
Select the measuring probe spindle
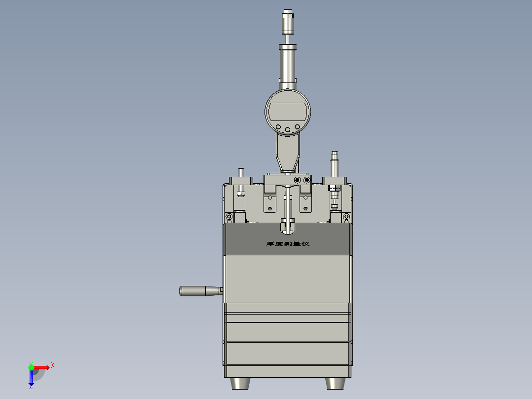(x=288, y=210)
